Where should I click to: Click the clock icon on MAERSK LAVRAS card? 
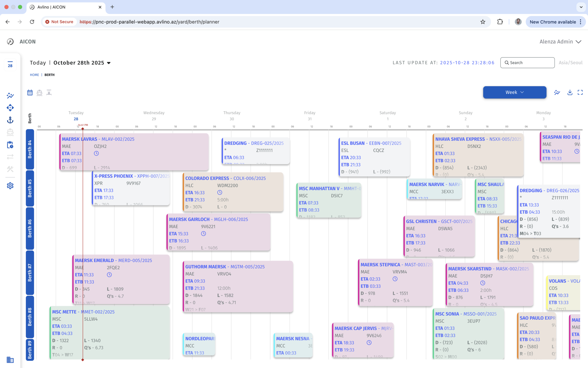(96, 153)
